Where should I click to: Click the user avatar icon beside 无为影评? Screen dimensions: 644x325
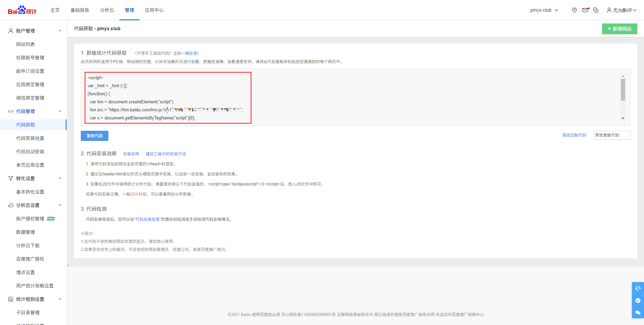tap(609, 10)
